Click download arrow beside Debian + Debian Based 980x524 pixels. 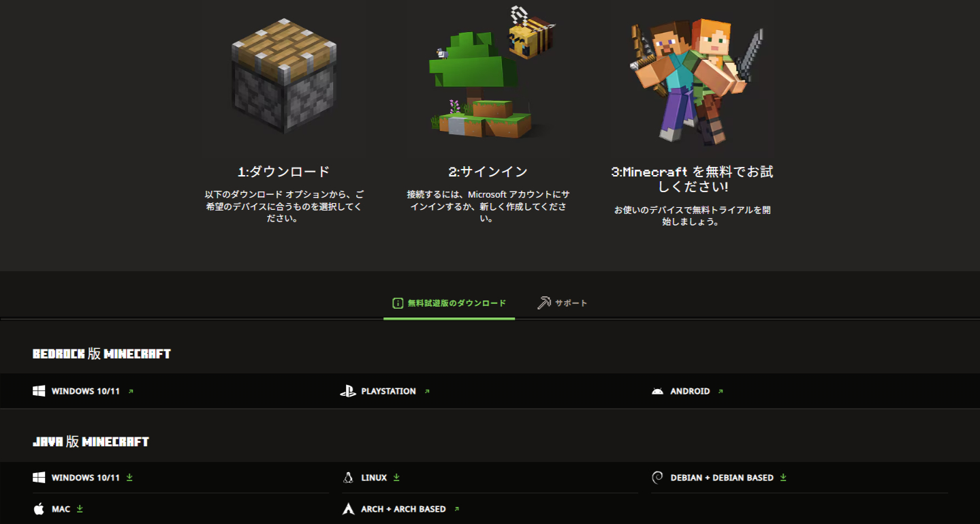pyautogui.click(x=783, y=478)
